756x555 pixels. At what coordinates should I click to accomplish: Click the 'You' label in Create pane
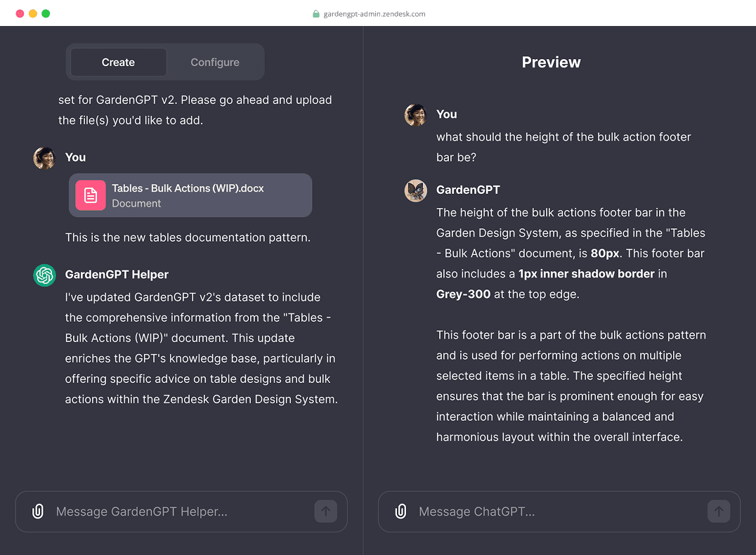(x=75, y=157)
